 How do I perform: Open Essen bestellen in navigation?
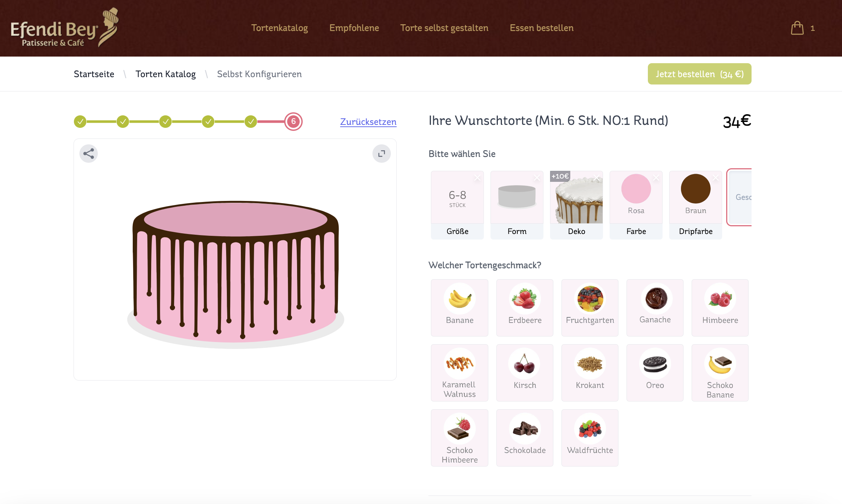coord(541,28)
